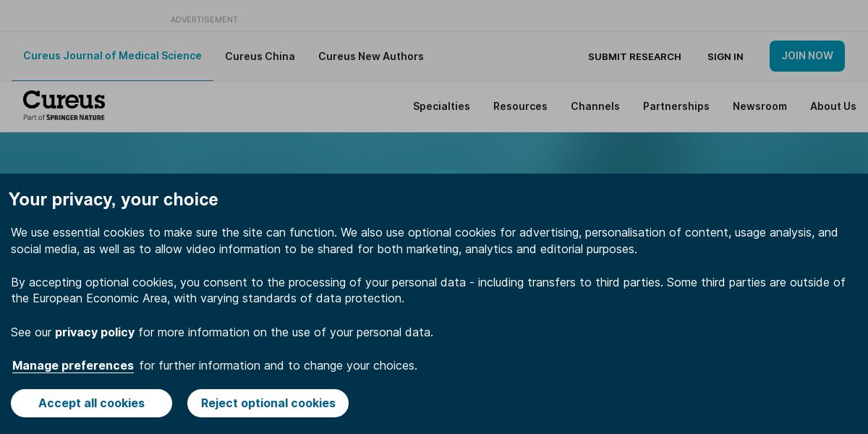Expand the Resources menu
The height and width of the screenshot is (434, 868).
click(x=520, y=106)
